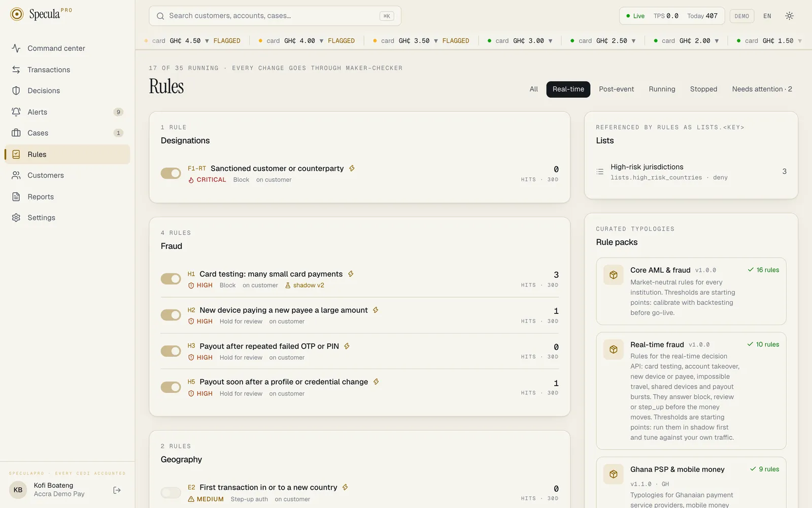Enable the First transaction in new country rule
Screen dimensions: 812x508
click(x=171, y=492)
